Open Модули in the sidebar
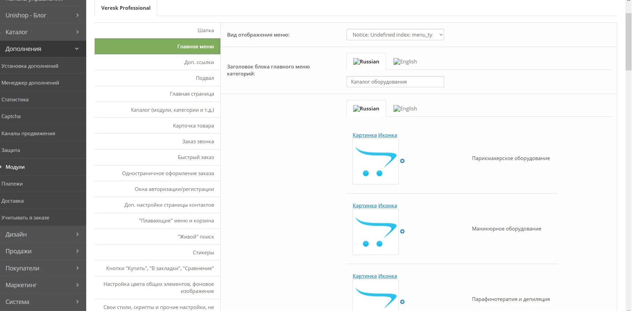Viewport: 644px width, 311px height. (x=43, y=167)
